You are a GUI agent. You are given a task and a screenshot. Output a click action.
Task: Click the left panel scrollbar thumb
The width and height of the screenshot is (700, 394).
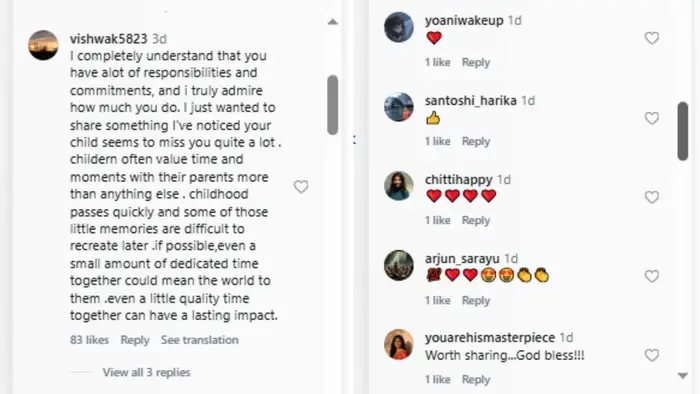332,105
